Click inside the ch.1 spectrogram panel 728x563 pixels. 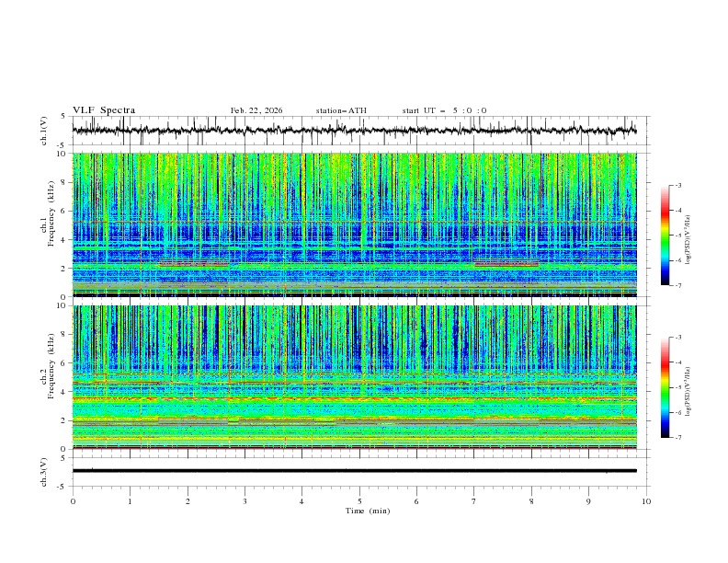point(358,224)
